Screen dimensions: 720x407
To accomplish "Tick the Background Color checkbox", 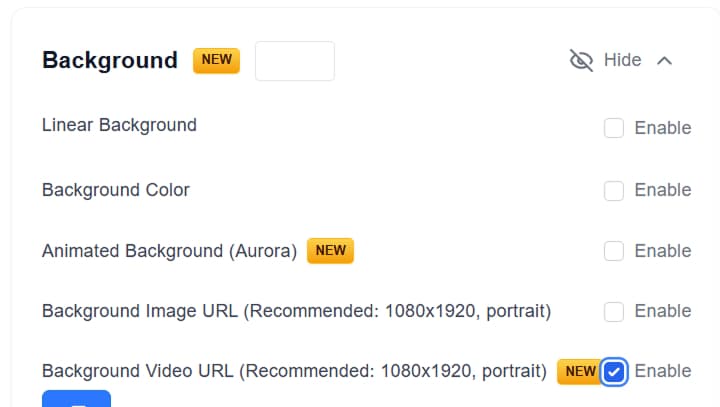I will pos(614,190).
